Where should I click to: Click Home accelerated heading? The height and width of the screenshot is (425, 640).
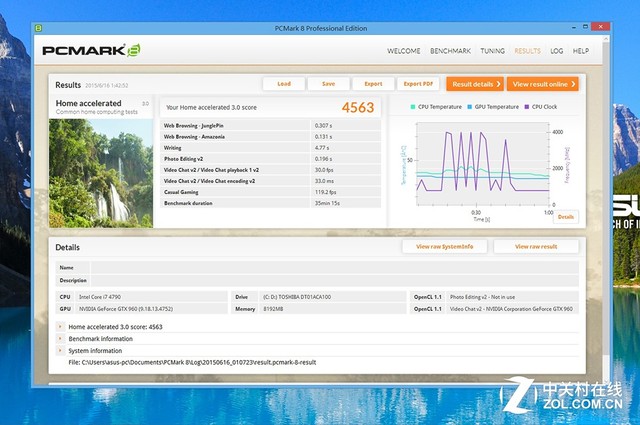[x=89, y=103]
